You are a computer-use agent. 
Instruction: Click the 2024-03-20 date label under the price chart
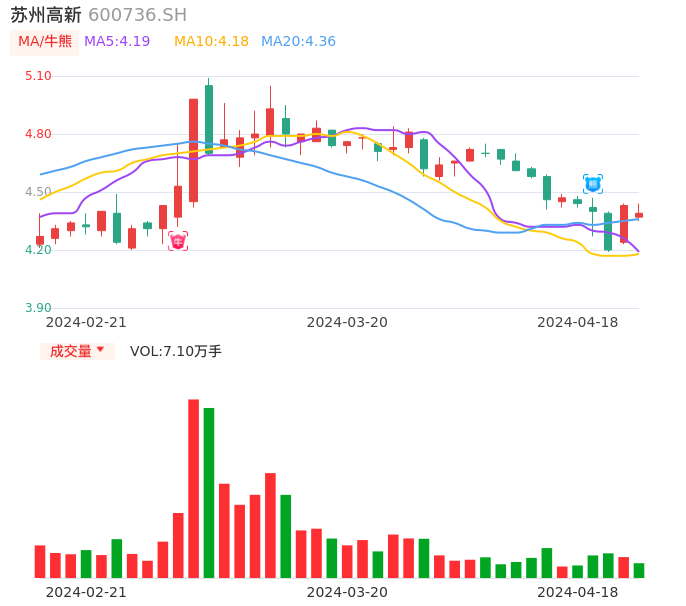[x=347, y=322]
